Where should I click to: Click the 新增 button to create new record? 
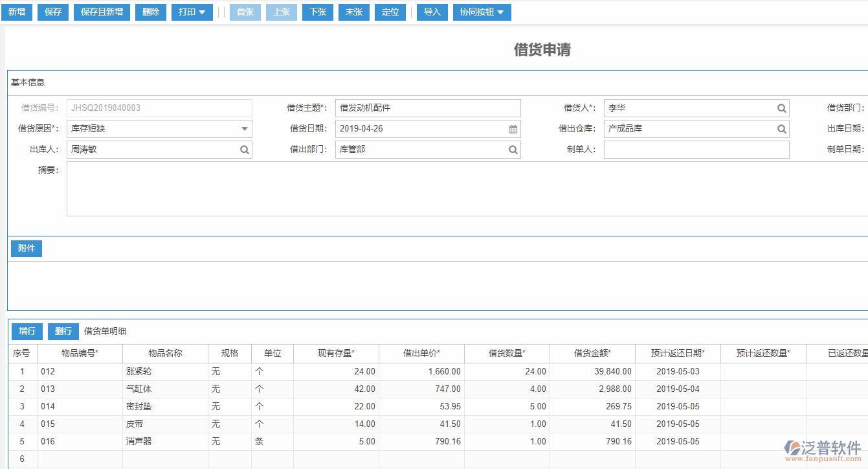(x=17, y=12)
